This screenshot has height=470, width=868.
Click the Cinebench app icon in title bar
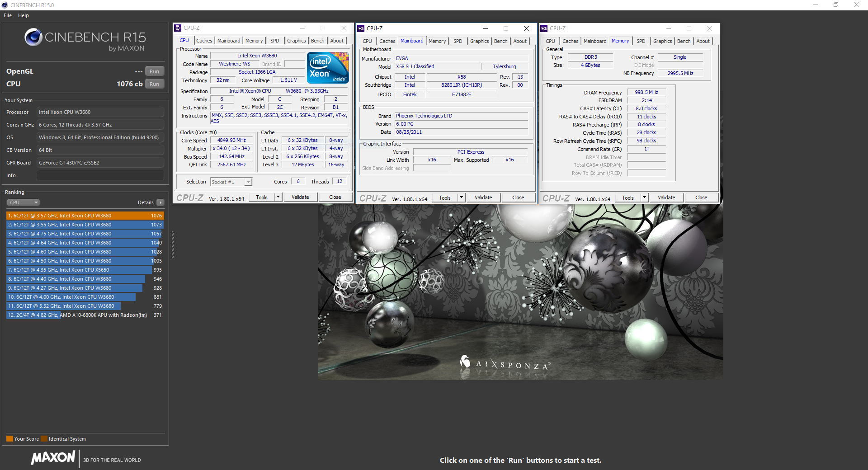5,5
